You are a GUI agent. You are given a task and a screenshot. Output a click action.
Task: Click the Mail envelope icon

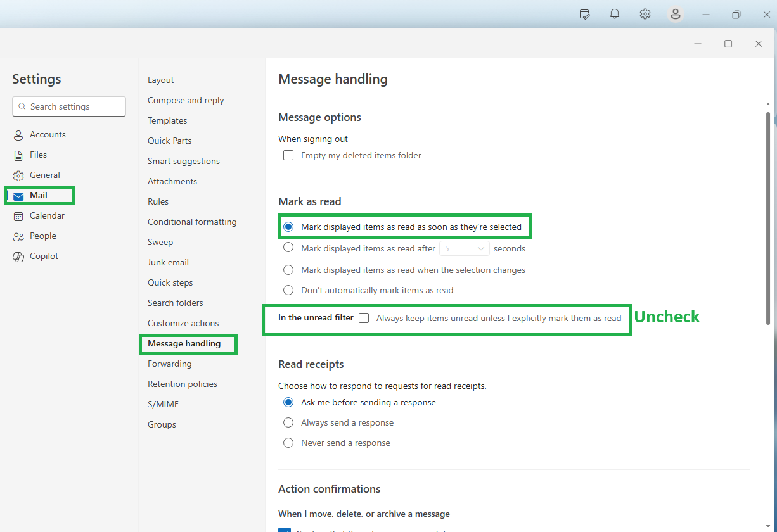18,196
